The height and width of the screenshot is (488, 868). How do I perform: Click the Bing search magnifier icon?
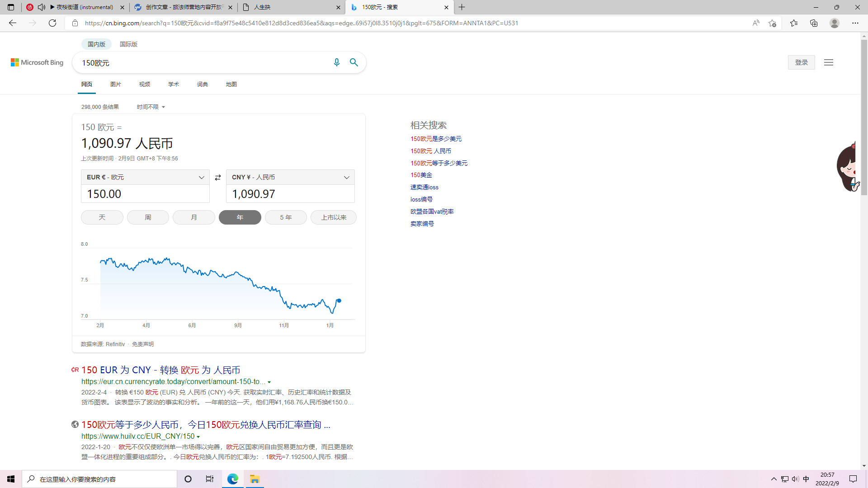(x=354, y=62)
